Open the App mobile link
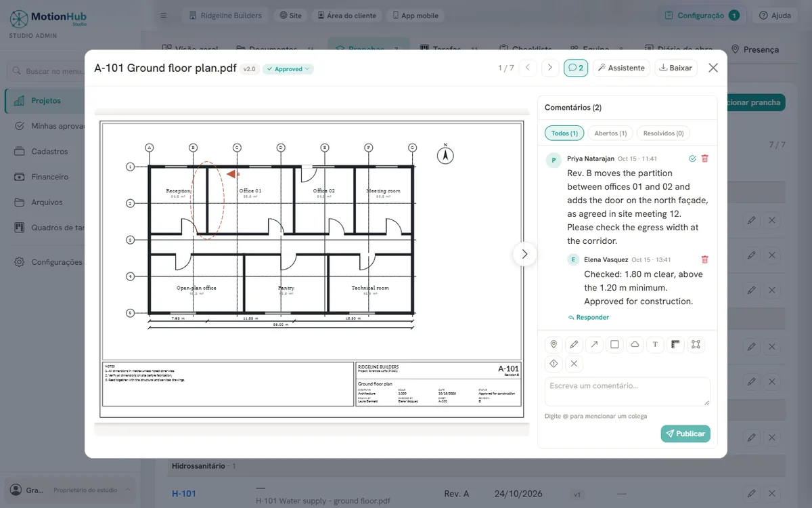This screenshot has height=508, width=812. point(415,16)
